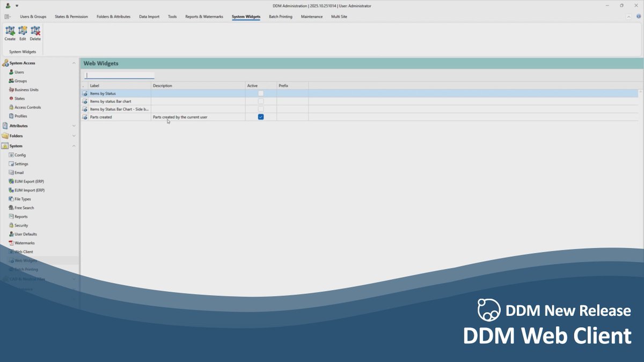Open the Reports sidebar icon
This screenshot has height=362, width=644.
point(11,217)
